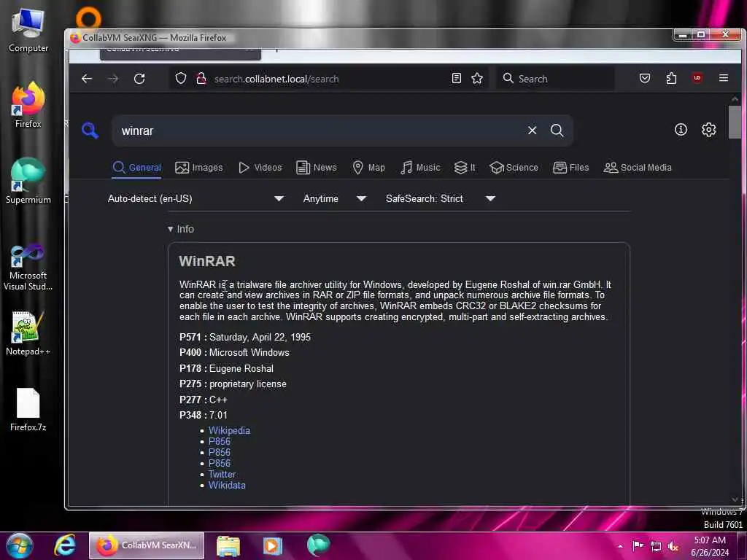Open the Wikidata link in infobox

[228, 485]
